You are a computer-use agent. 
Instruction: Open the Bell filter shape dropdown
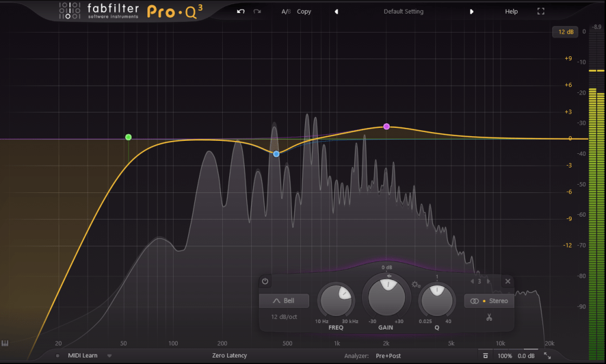click(284, 301)
